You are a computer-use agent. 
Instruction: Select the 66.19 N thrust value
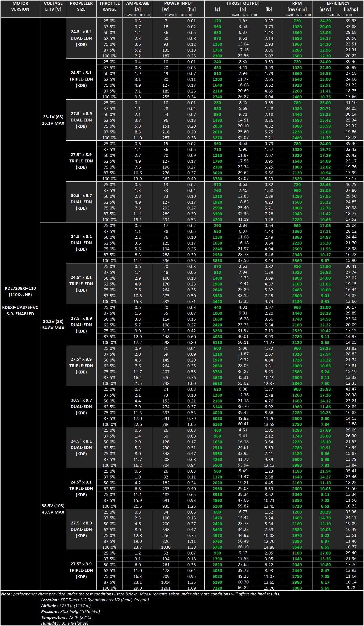(x=243, y=547)
